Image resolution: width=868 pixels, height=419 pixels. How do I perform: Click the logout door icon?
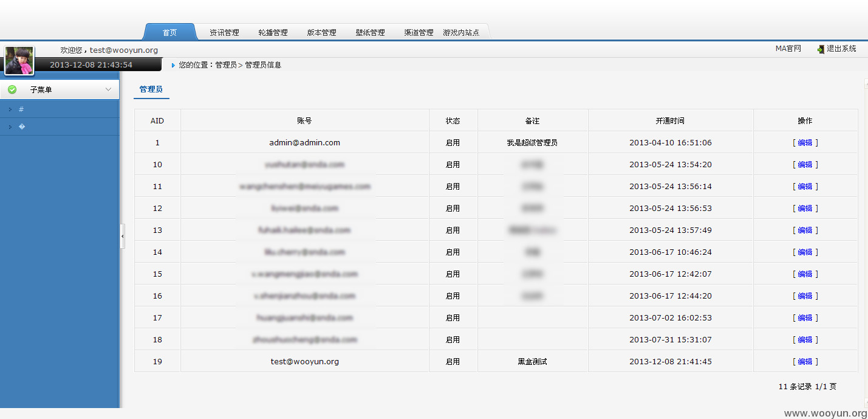pyautogui.click(x=821, y=49)
